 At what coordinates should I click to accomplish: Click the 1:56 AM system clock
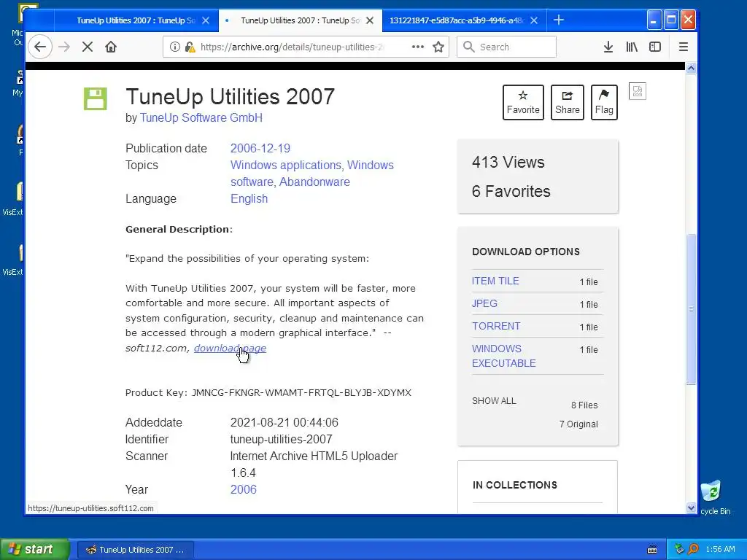[x=720, y=550]
